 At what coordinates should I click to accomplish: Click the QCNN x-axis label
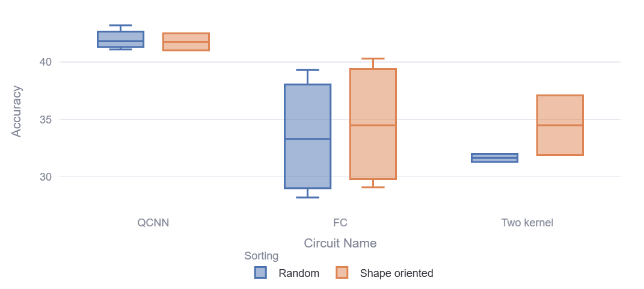tap(153, 223)
